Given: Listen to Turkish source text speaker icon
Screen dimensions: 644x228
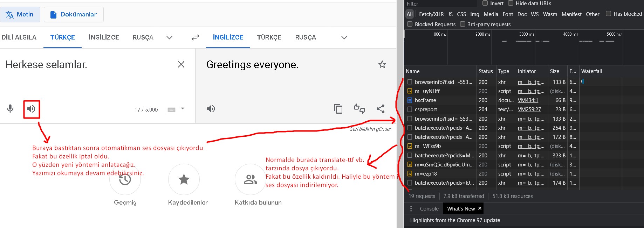Looking at the screenshot, I should (x=31, y=109).
